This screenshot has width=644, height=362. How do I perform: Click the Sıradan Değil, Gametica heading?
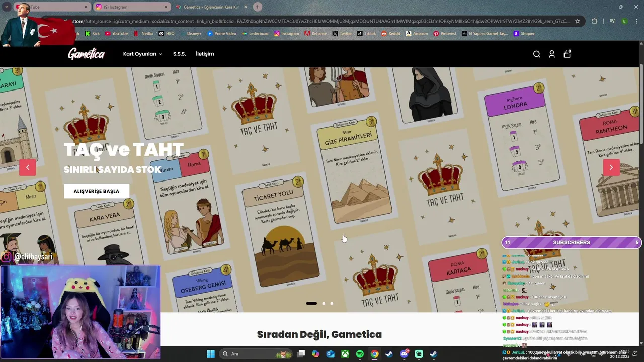click(x=319, y=334)
